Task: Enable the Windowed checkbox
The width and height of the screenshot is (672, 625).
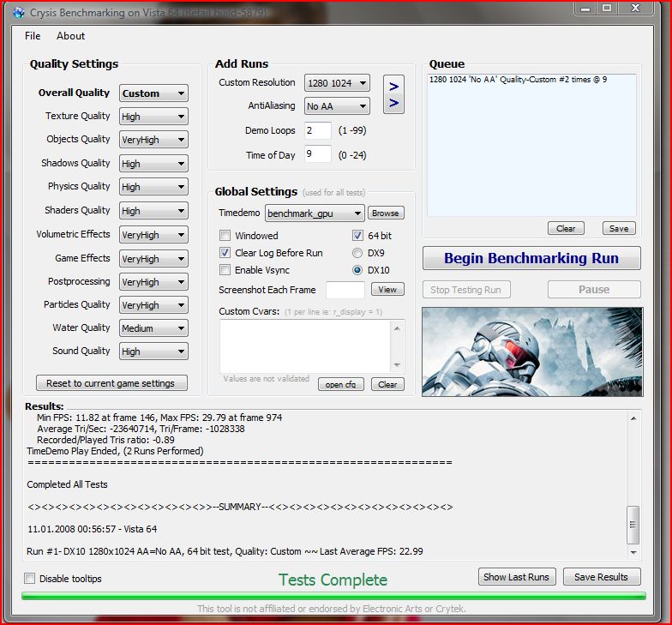Action: point(225,235)
